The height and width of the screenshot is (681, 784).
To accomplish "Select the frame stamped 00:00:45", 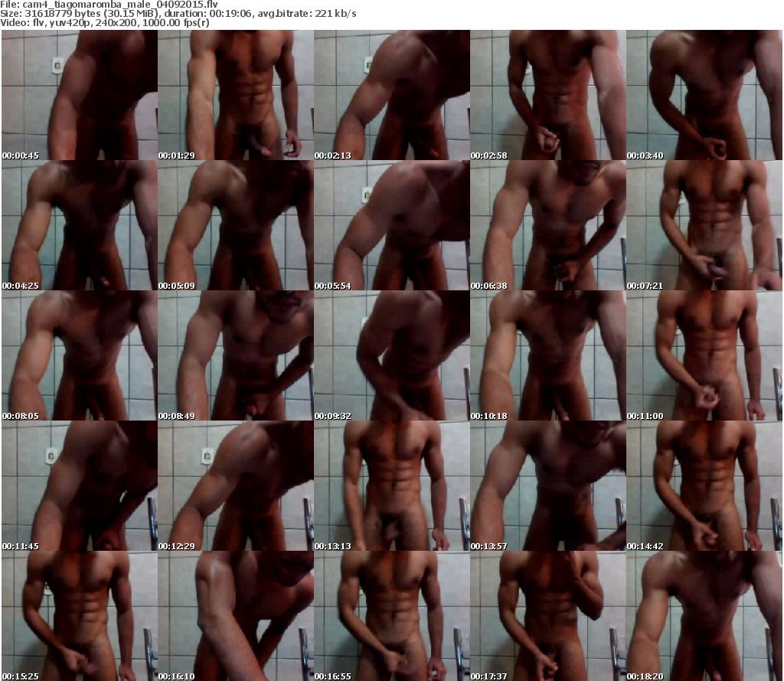I will pos(80,95).
